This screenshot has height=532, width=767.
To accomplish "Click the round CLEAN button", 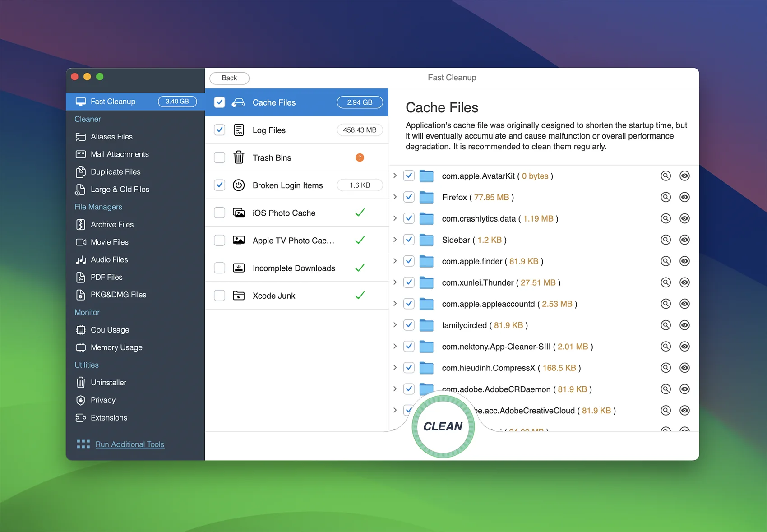I will [x=443, y=426].
